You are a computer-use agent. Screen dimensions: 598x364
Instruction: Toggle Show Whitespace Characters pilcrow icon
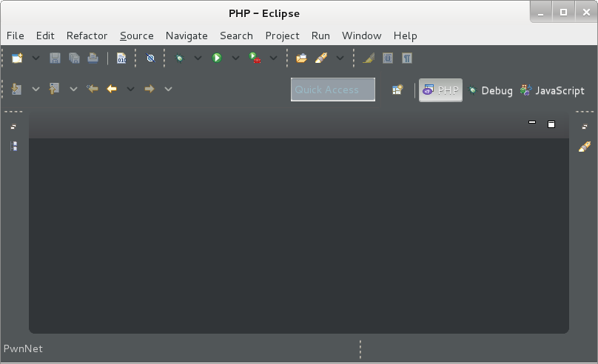[x=407, y=58]
